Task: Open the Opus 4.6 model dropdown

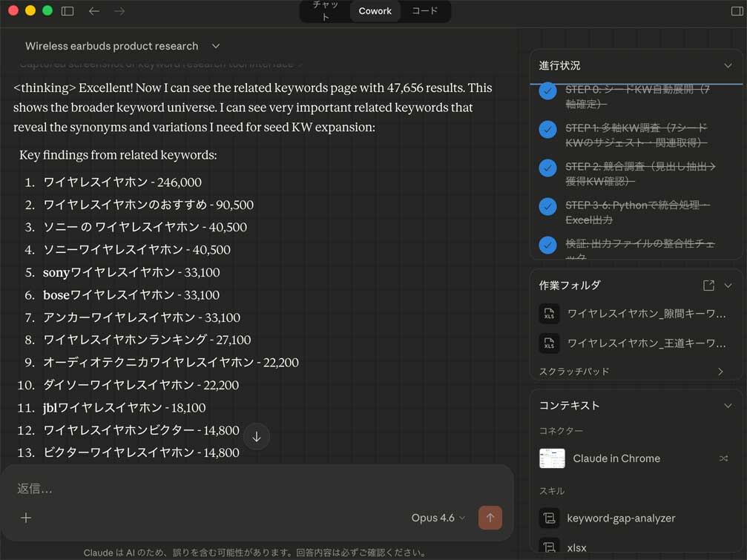Action: pos(438,518)
